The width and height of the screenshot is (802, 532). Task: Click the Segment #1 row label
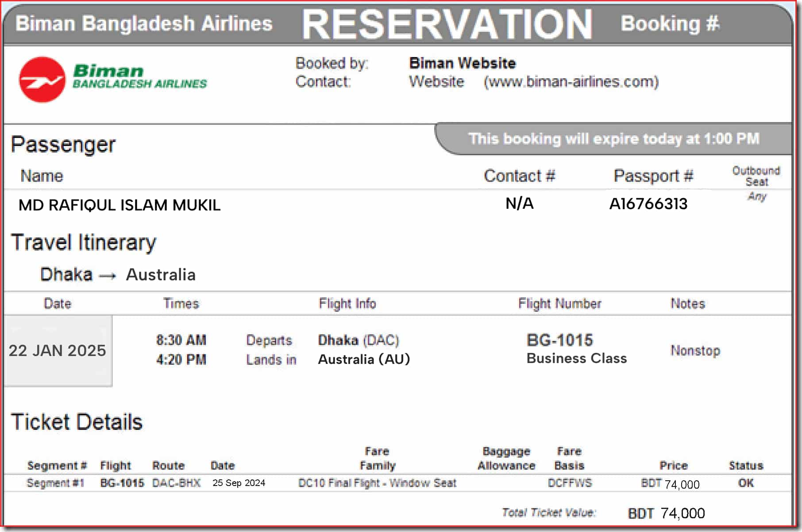pos(55,483)
